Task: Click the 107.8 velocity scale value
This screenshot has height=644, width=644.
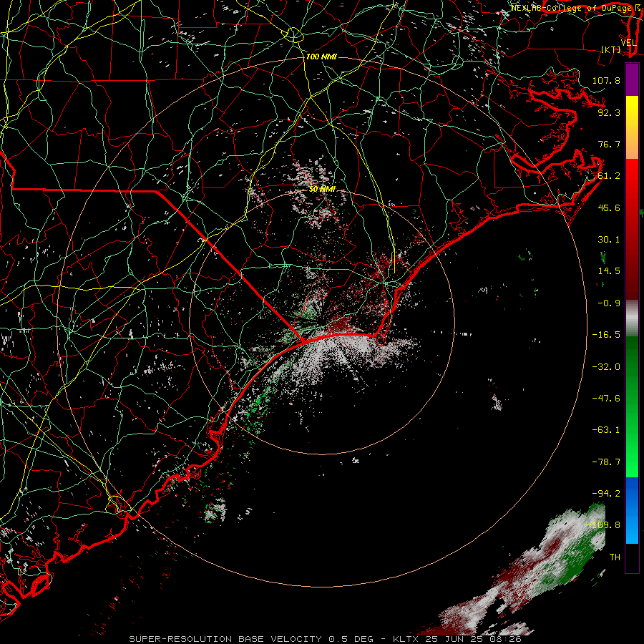Action: coord(606,80)
